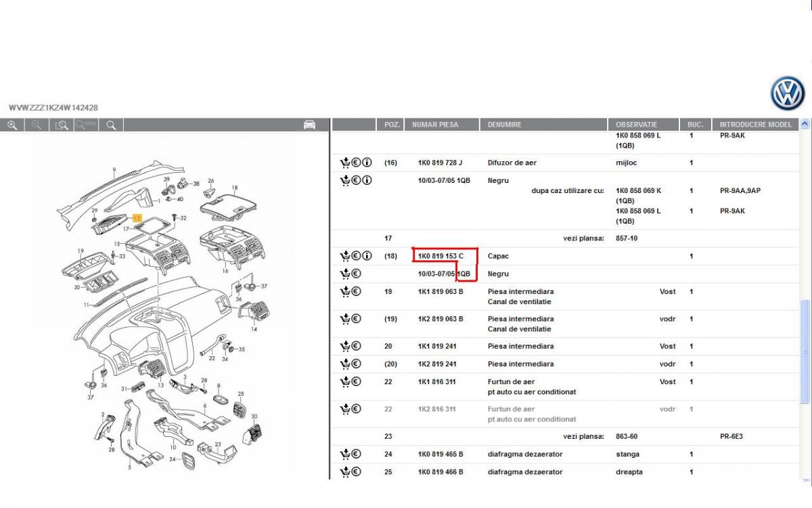Open info for 1K0 819 153 C
The height and width of the screenshot is (508, 812).
click(x=367, y=256)
